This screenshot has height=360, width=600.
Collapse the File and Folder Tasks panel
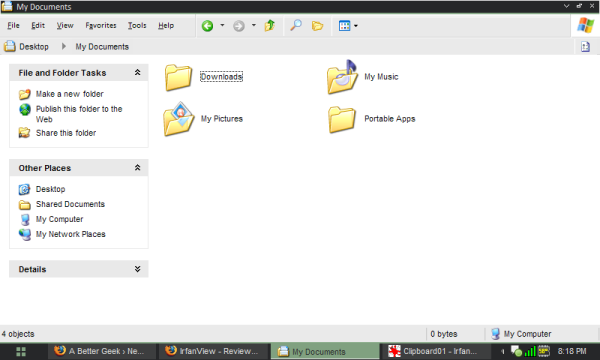[137, 72]
